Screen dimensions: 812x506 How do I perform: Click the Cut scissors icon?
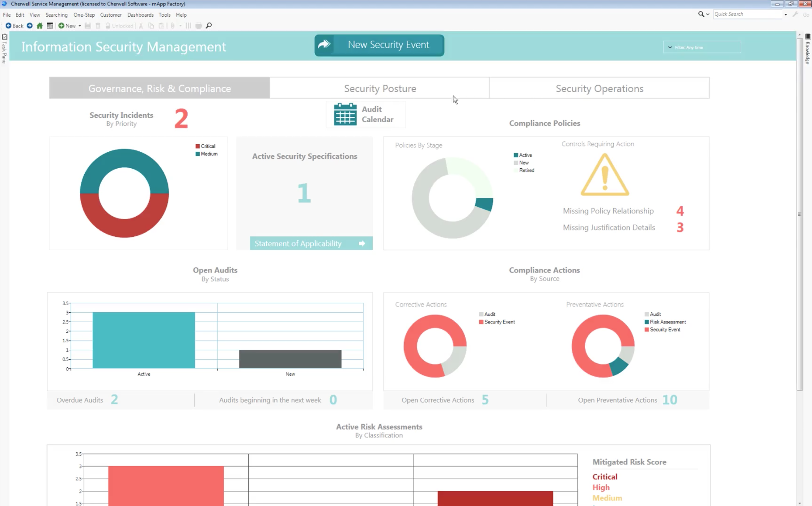(x=141, y=26)
